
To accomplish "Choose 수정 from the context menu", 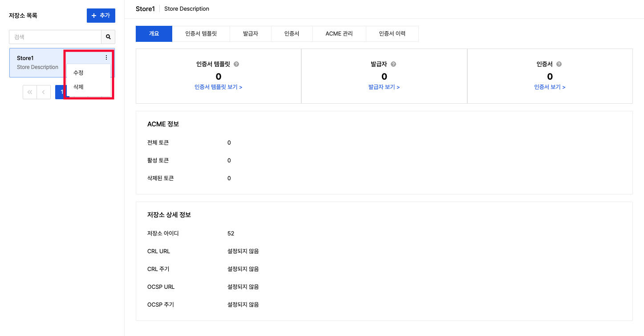I will pos(79,73).
